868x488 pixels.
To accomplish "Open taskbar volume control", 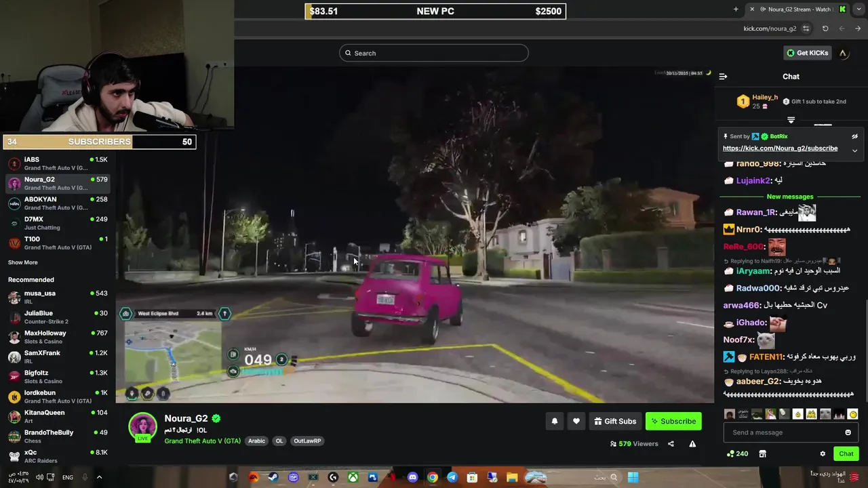I will (x=39, y=477).
